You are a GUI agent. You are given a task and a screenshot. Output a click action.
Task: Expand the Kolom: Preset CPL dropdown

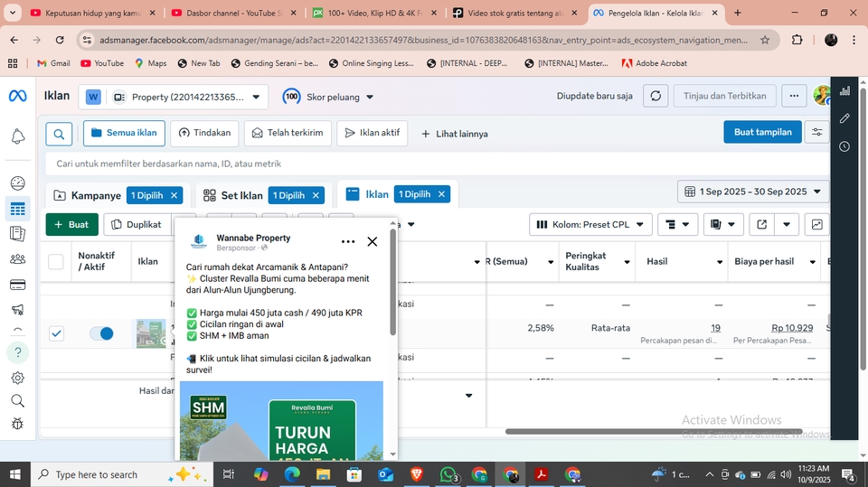coord(590,224)
